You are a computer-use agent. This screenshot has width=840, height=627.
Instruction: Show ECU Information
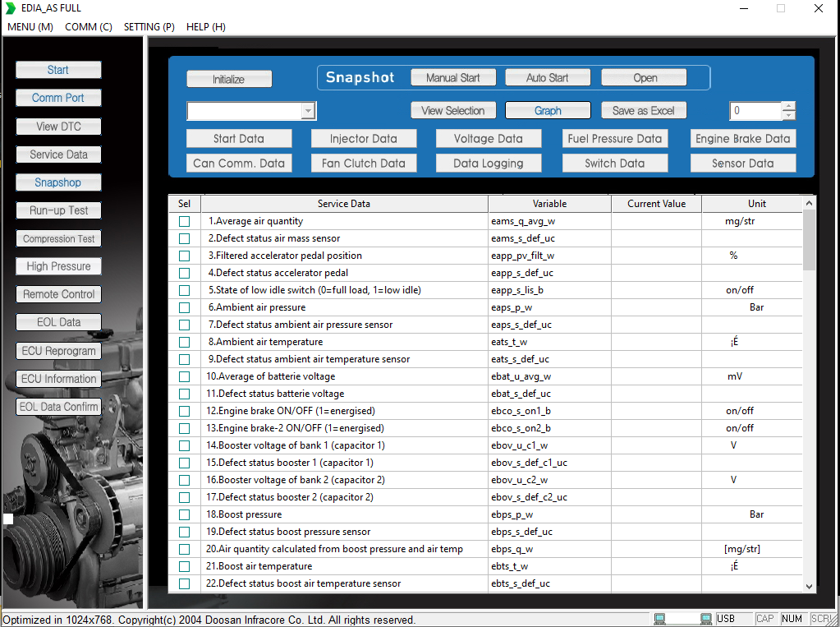coord(58,379)
